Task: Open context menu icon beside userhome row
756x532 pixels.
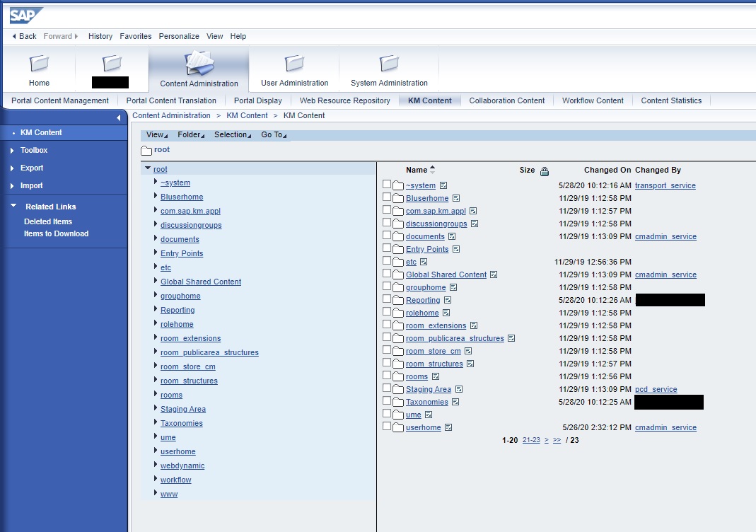Action: [448, 427]
